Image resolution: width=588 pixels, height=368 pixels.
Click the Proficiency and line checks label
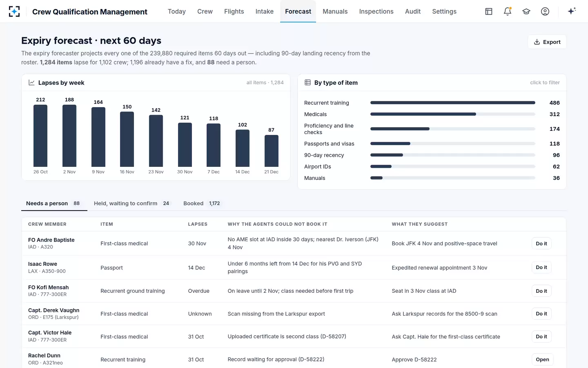329,129
